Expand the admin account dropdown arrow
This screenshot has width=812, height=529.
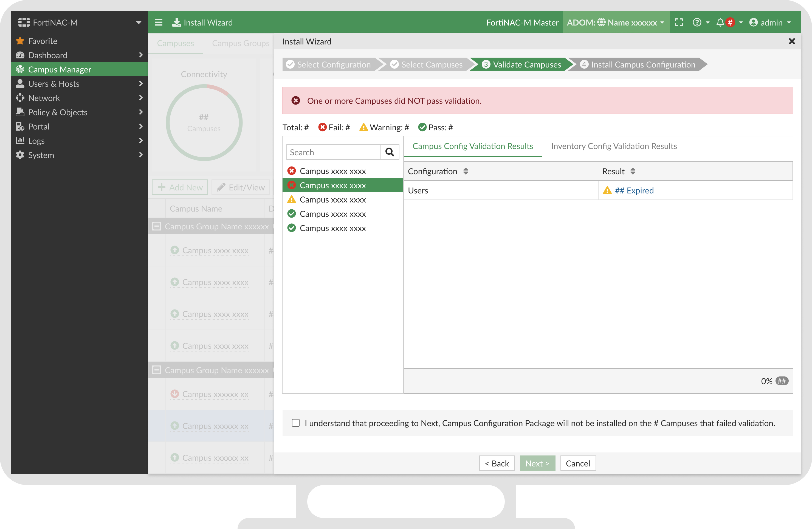click(x=789, y=22)
